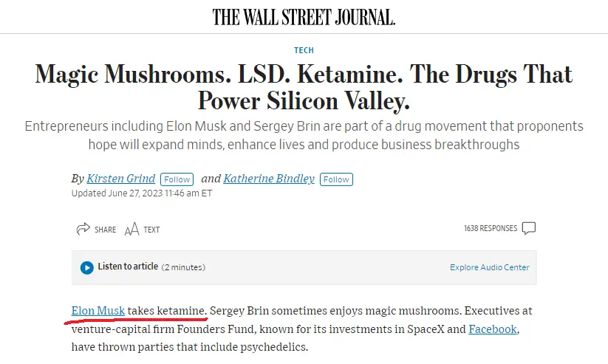Open the Explore Audio Center link

point(489,267)
